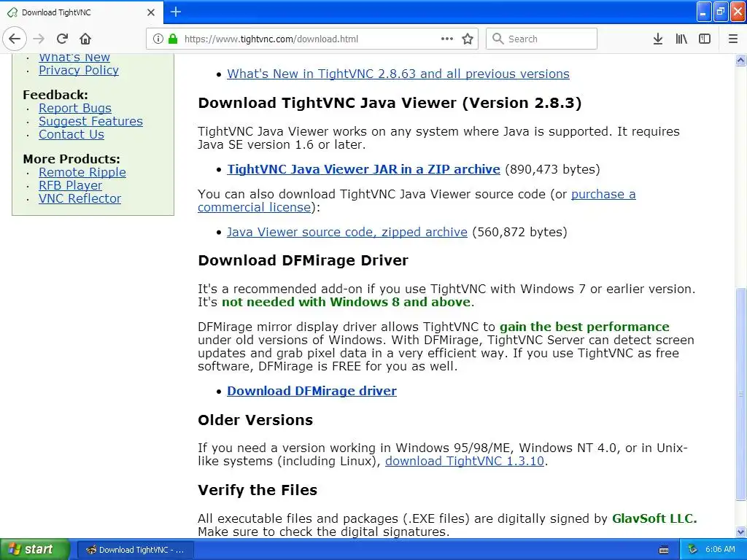The height and width of the screenshot is (560, 747).
Task: Focus the Search input field
Action: (x=542, y=39)
